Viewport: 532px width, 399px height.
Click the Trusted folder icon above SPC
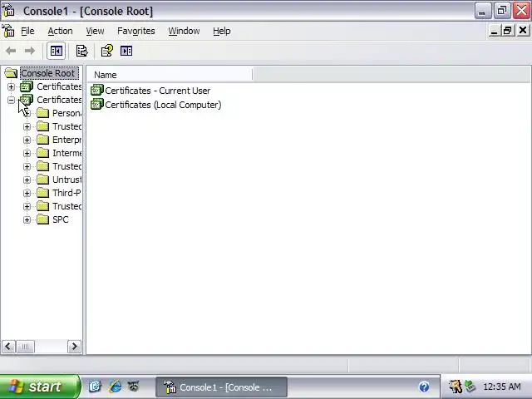coord(42,206)
